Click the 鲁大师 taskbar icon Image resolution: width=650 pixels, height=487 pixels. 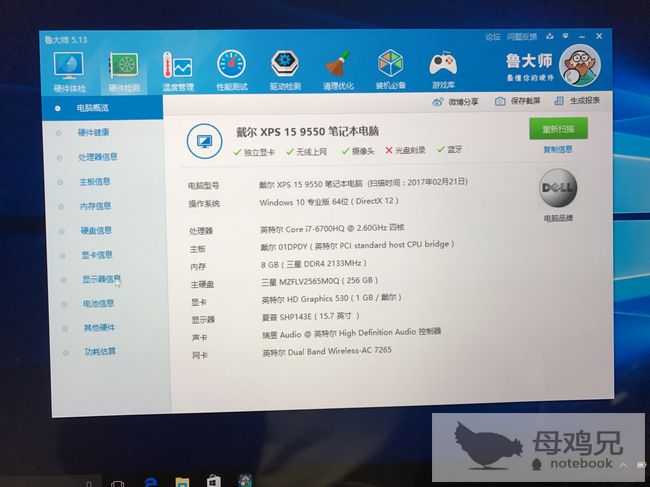tap(245, 480)
